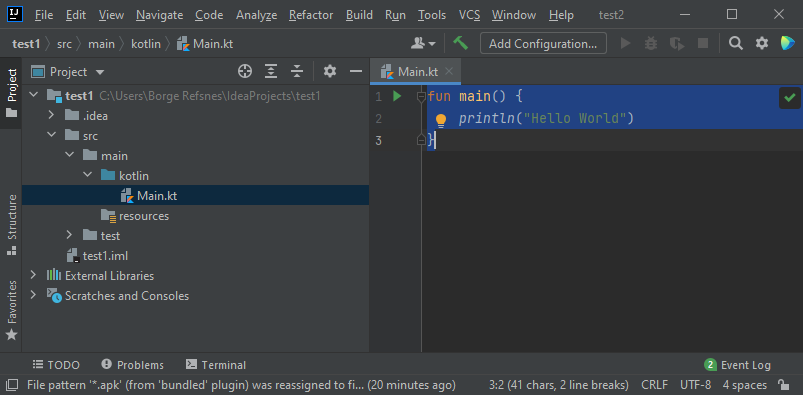803x395 pixels.
Task: Open Project panel options gear
Action: click(x=330, y=72)
